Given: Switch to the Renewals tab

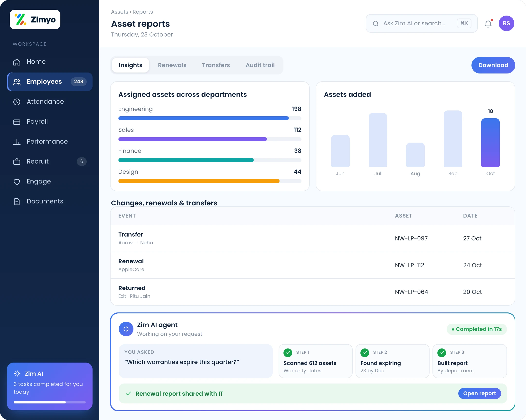Looking at the screenshot, I should pos(172,65).
